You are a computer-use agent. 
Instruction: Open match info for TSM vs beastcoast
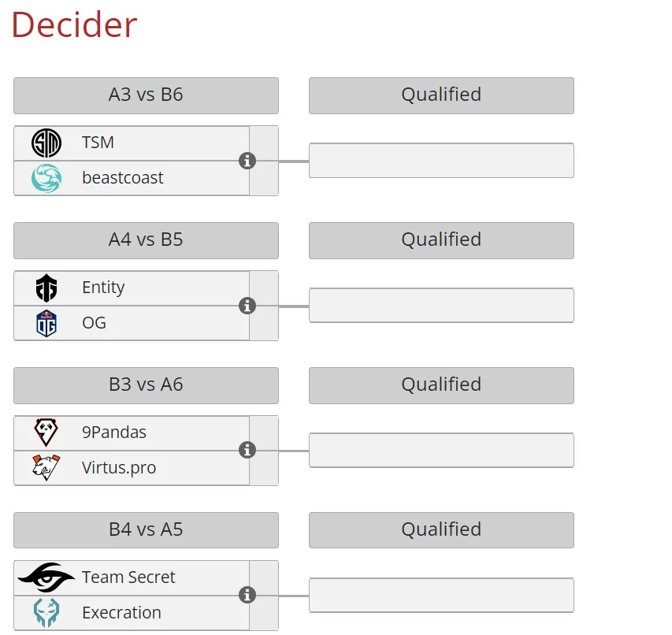pyautogui.click(x=247, y=161)
